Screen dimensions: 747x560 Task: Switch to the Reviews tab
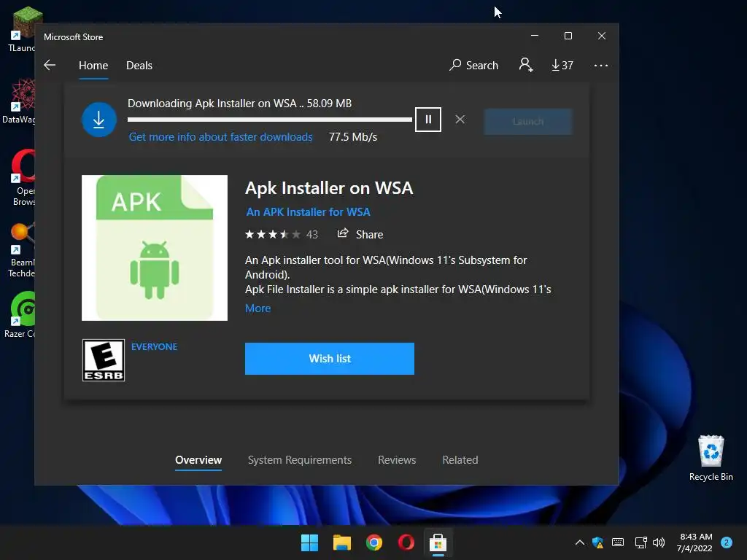point(397,460)
